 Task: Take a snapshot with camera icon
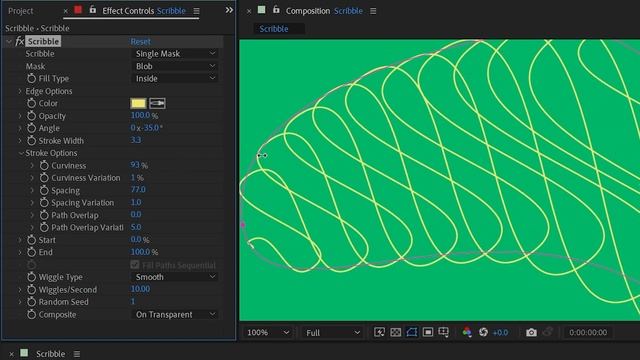coord(531,332)
